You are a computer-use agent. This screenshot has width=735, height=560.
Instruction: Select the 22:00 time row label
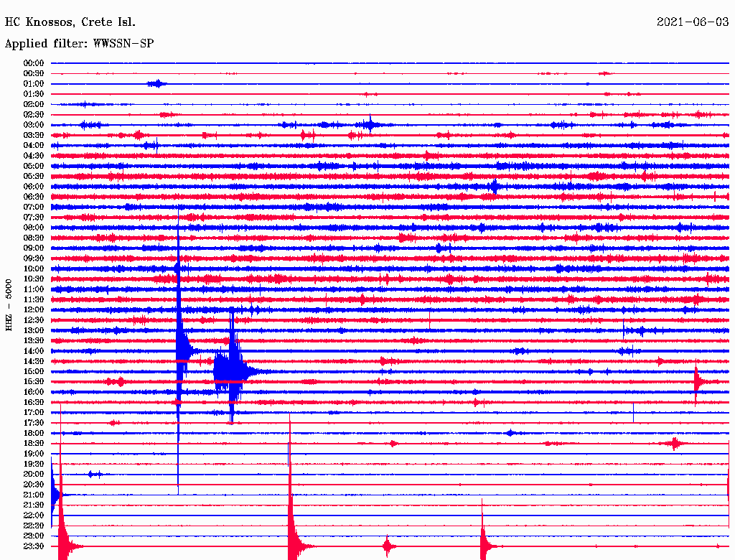pos(34,515)
